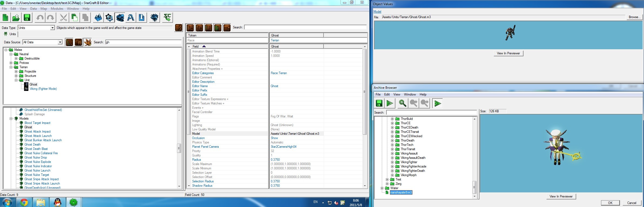Select the Units tab
Viewport: 644px width, 207px height.
[x=10, y=34]
